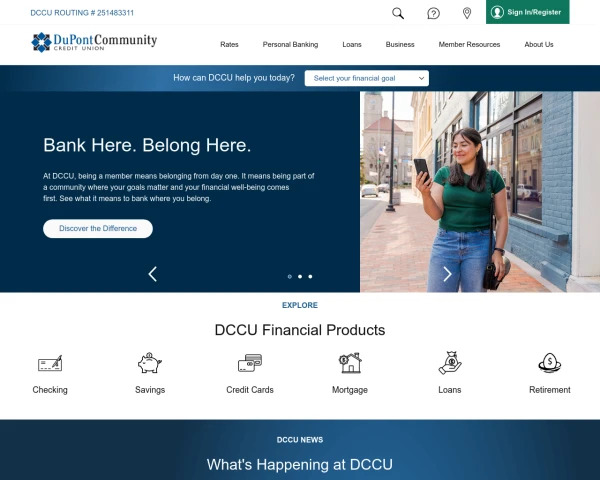This screenshot has height=480, width=600.
Task: Click the Discover the Difference button
Action: pyautogui.click(x=98, y=229)
